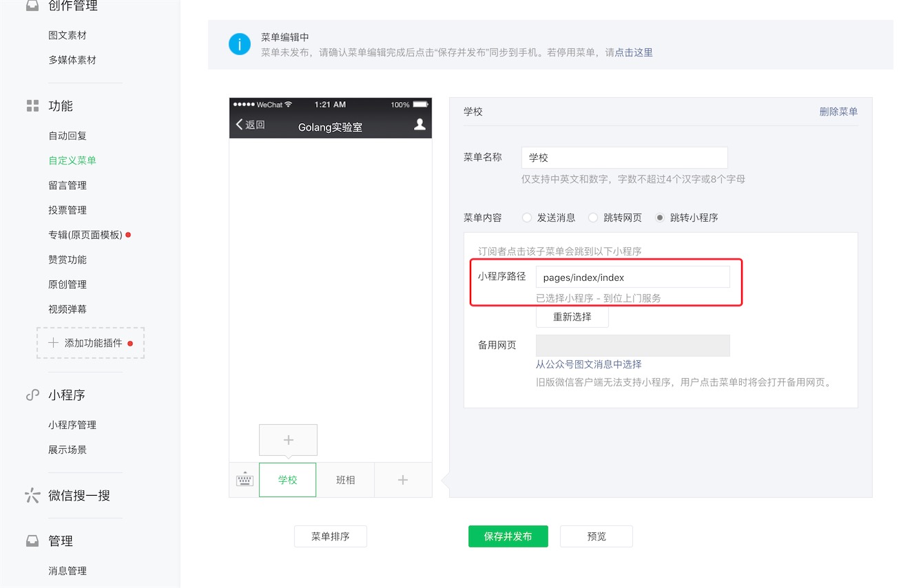Add a submenu with the plus box above 学校
The image size is (912, 588).
pyautogui.click(x=288, y=440)
